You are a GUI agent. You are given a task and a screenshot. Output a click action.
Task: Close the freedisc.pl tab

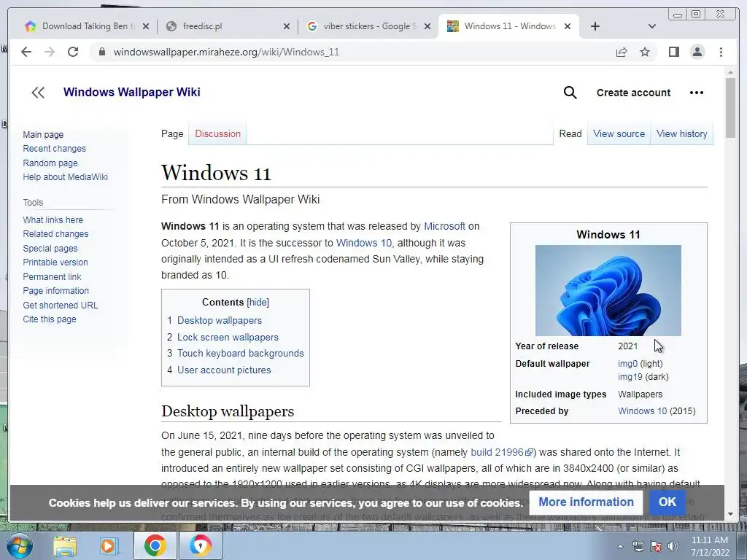coord(286,26)
